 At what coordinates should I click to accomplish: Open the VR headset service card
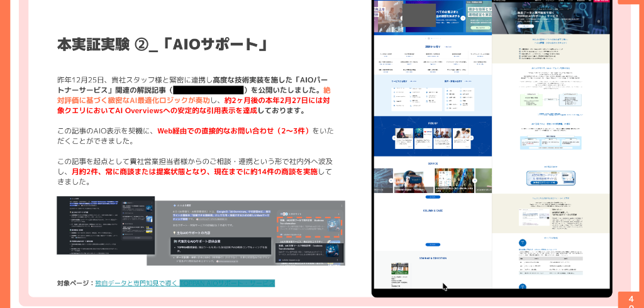pyautogui.click(x=413, y=180)
